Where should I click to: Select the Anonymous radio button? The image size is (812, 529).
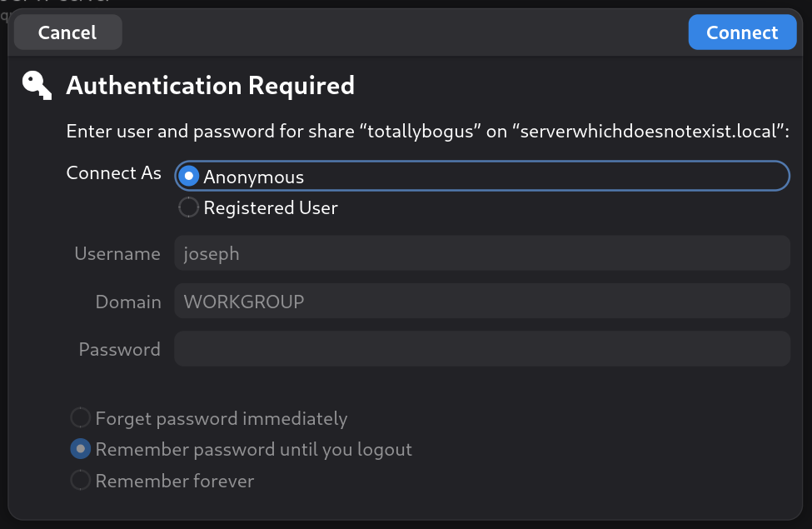(x=189, y=177)
